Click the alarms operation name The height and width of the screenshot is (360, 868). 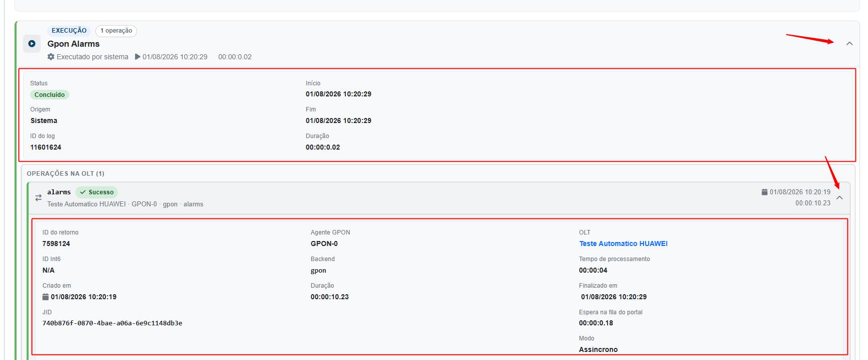point(59,192)
